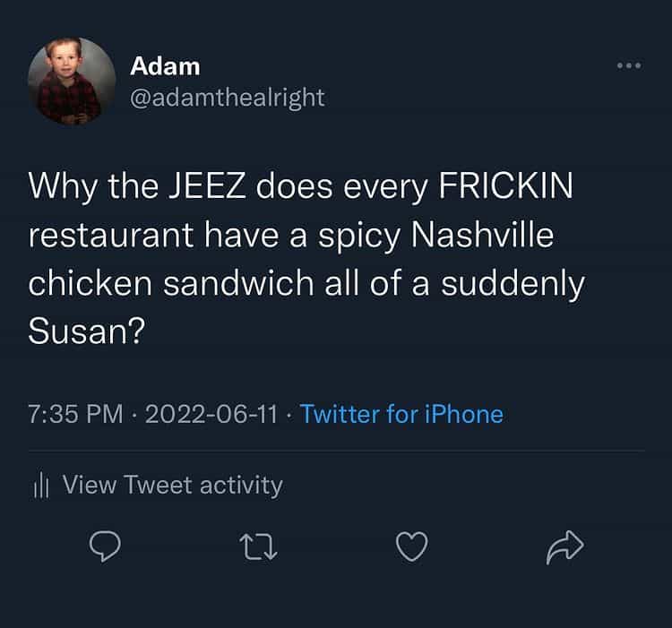This screenshot has width=672, height=628.
Task: Reply to Adam's tweet
Action: pyautogui.click(x=106, y=545)
